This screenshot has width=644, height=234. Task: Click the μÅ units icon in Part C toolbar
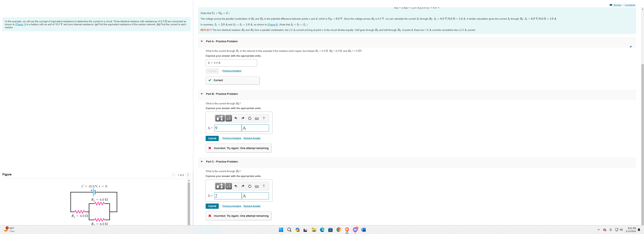228,186
